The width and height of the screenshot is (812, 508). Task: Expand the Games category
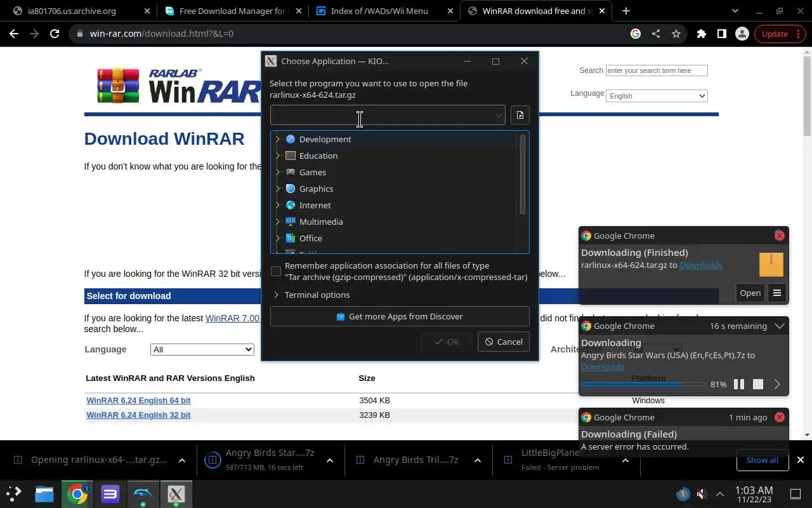click(277, 172)
